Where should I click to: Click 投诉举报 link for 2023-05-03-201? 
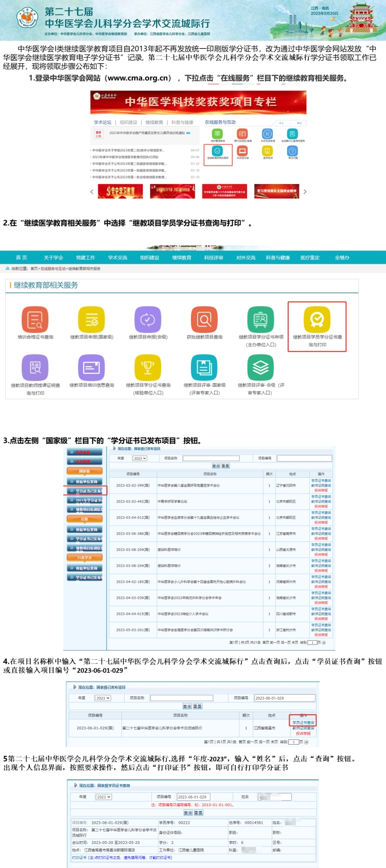[321, 635]
